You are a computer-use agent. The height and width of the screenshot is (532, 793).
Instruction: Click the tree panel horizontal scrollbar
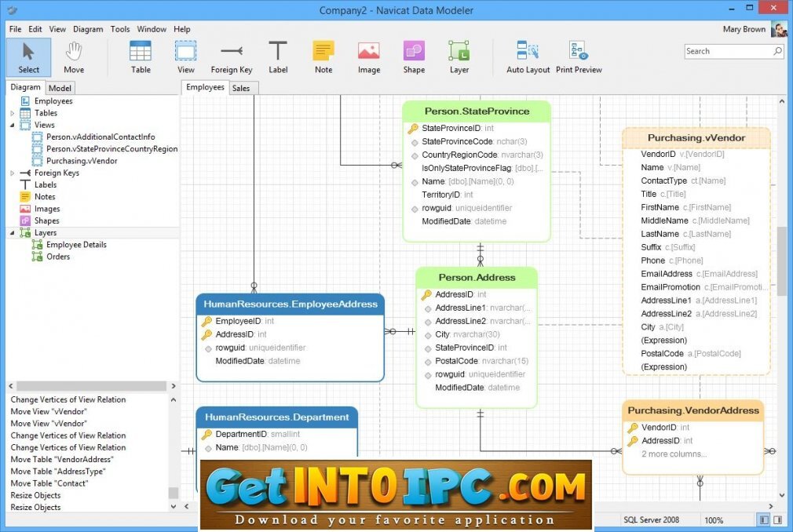(91, 386)
